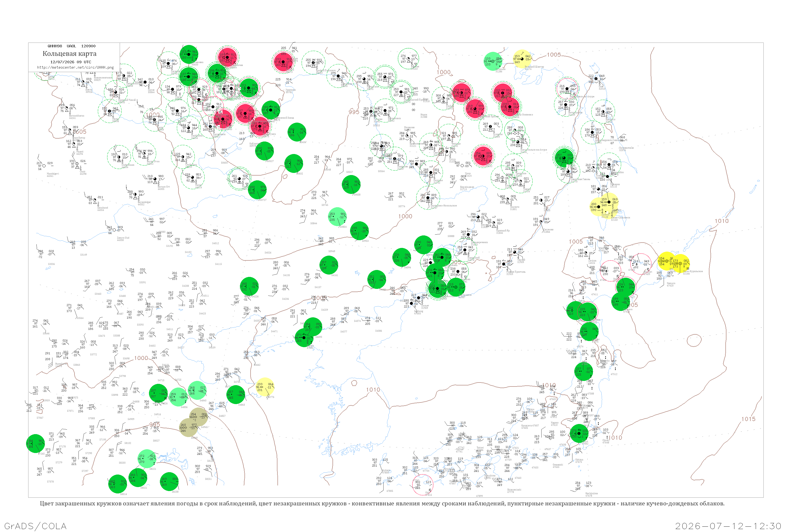Image resolution: width=798 pixels, height=532 pixels.
Task: Select the upper olive-colored station circle
Action: (198, 417)
